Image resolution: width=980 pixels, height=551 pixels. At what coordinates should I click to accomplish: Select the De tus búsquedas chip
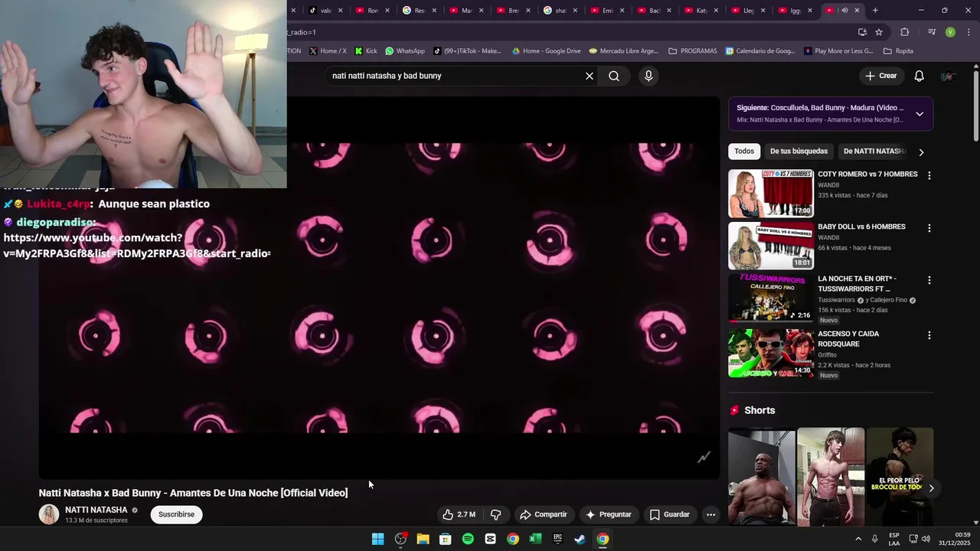coord(799,152)
